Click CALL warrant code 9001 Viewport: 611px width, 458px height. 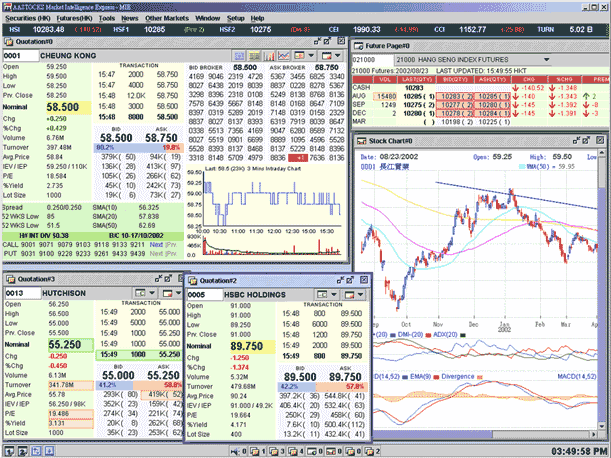[28, 245]
